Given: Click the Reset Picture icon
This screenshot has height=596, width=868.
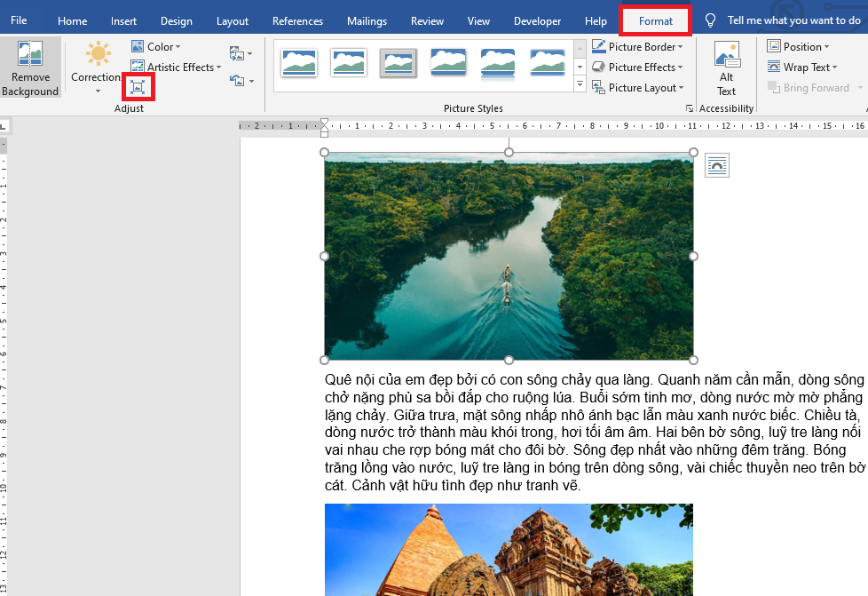Looking at the screenshot, I should 238,79.
